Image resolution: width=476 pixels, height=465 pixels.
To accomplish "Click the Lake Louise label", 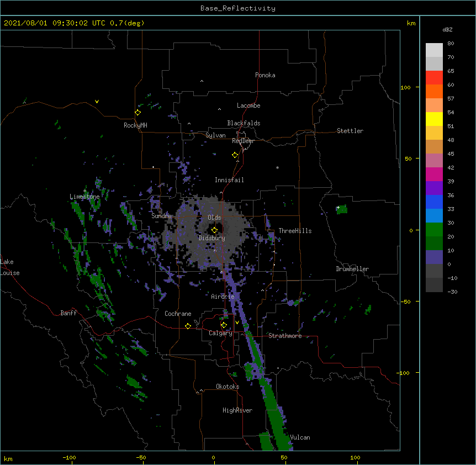I will 10,267.
